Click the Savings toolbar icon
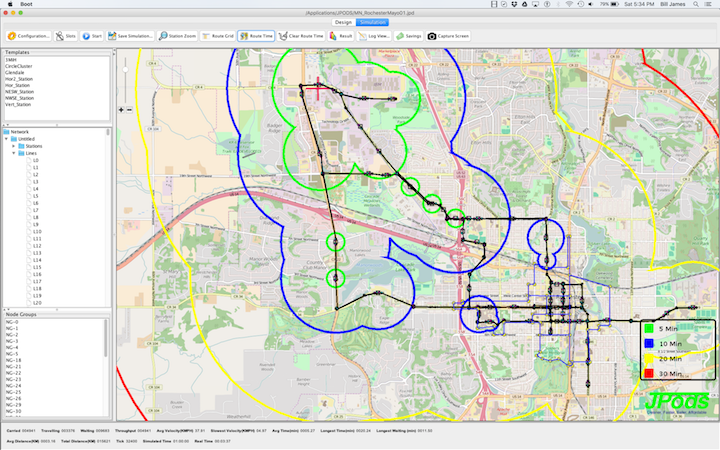Screen dimensions: 720x450 (x=409, y=35)
